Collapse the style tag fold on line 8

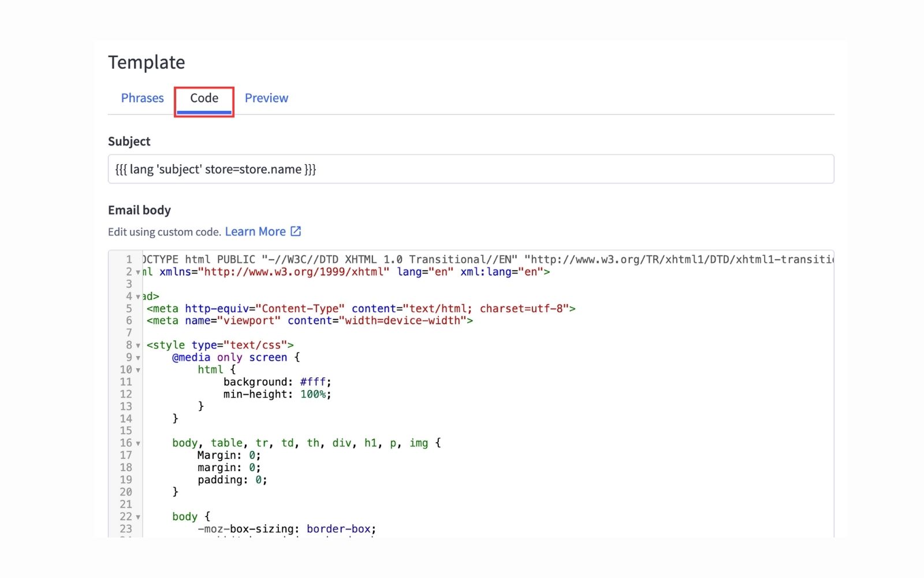click(x=138, y=346)
